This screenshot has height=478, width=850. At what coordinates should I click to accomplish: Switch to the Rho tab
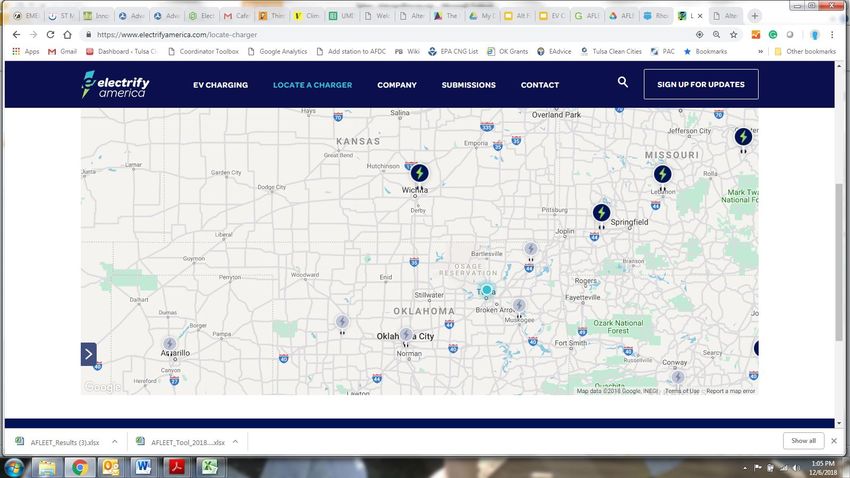(656, 16)
